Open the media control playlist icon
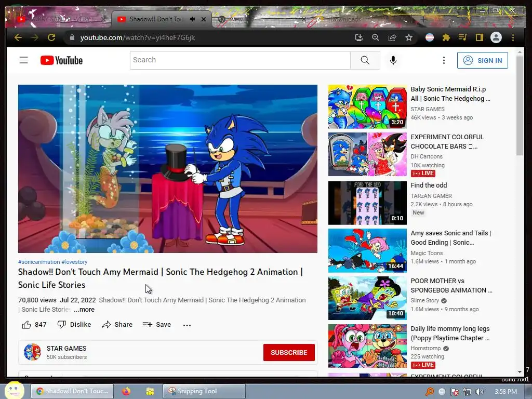532x399 pixels. click(x=462, y=37)
